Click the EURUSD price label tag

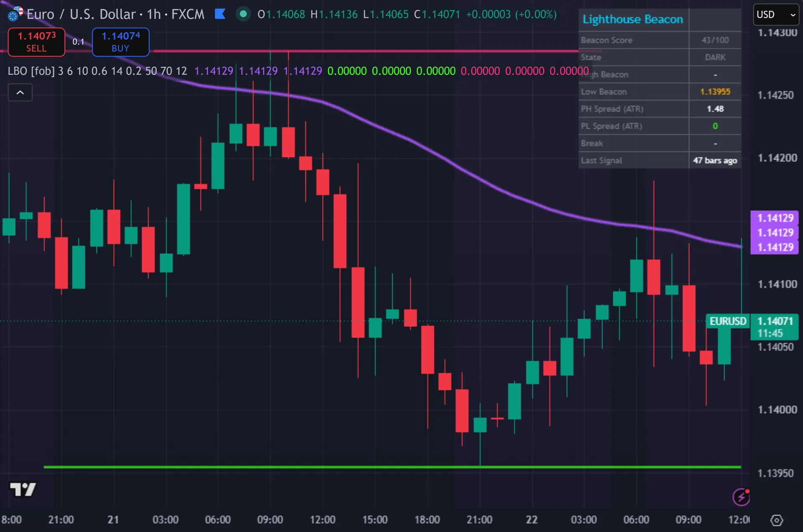click(x=728, y=321)
